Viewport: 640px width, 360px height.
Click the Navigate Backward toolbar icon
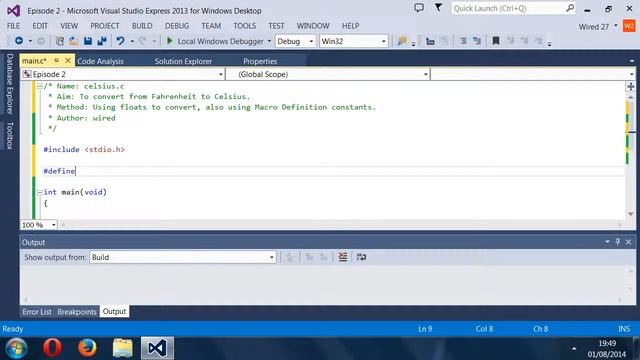[19, 41]
